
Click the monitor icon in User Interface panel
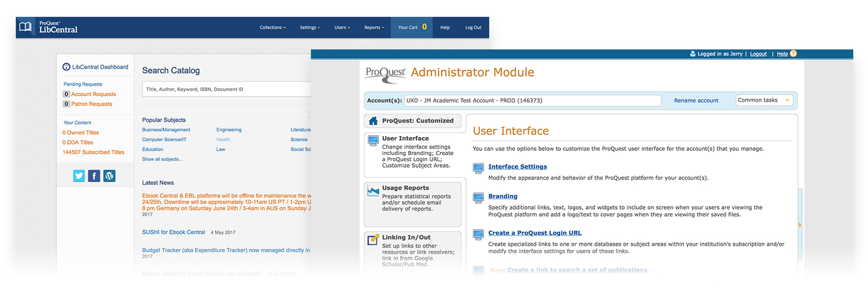[x=373, y=140]
